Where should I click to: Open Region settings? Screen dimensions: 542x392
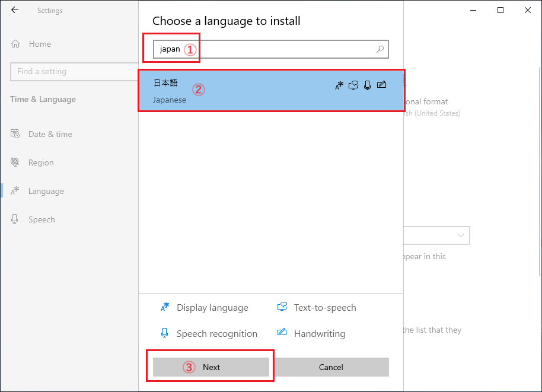[41, 162]
